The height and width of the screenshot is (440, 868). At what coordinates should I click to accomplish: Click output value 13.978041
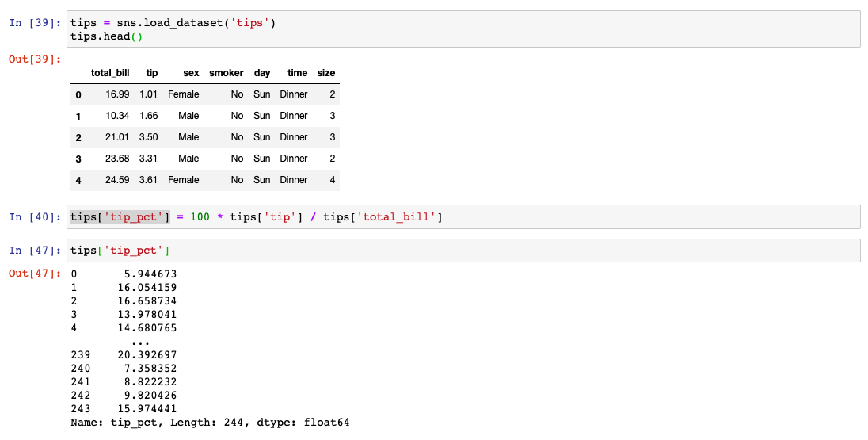pos(147,314)
